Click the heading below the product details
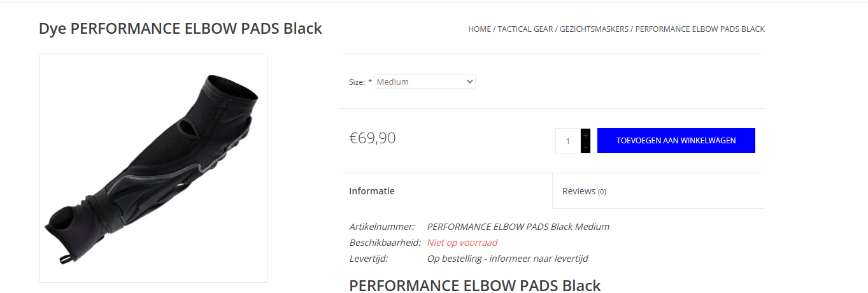 pyautogui.click(x=474, y=285)
